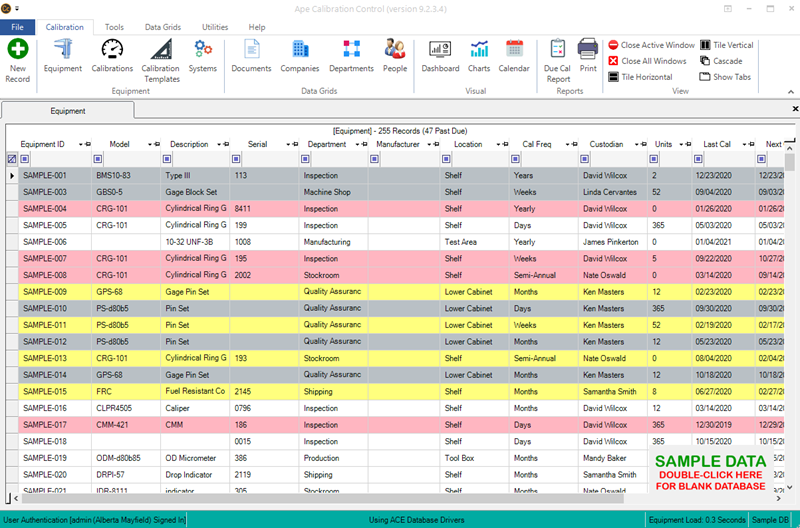Click filter operator for Cal Freq column

click(515, 159)
